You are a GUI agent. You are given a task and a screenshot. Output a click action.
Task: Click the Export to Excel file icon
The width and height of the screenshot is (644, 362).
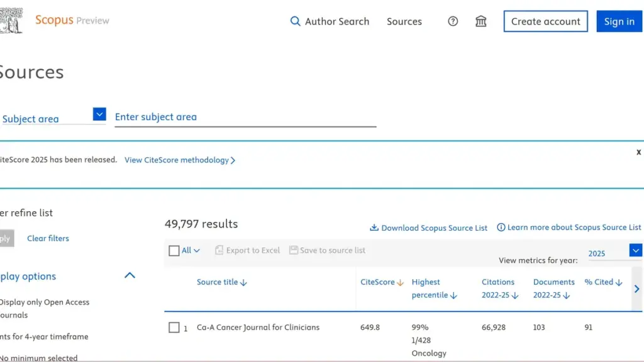tap(219, 250)
